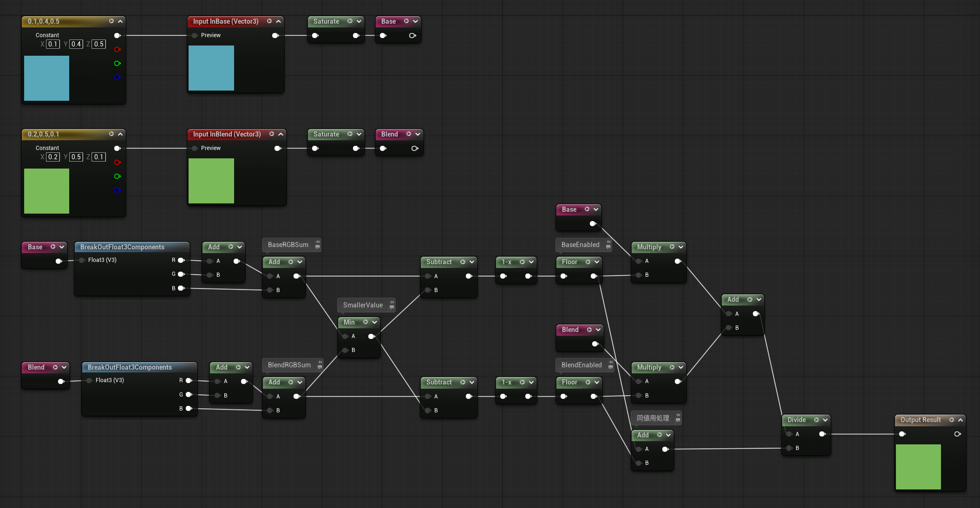Click green G output pin of 0.2,0.5,0.1 constant
The height and width of the screenshot is (508, 980).
117,176
